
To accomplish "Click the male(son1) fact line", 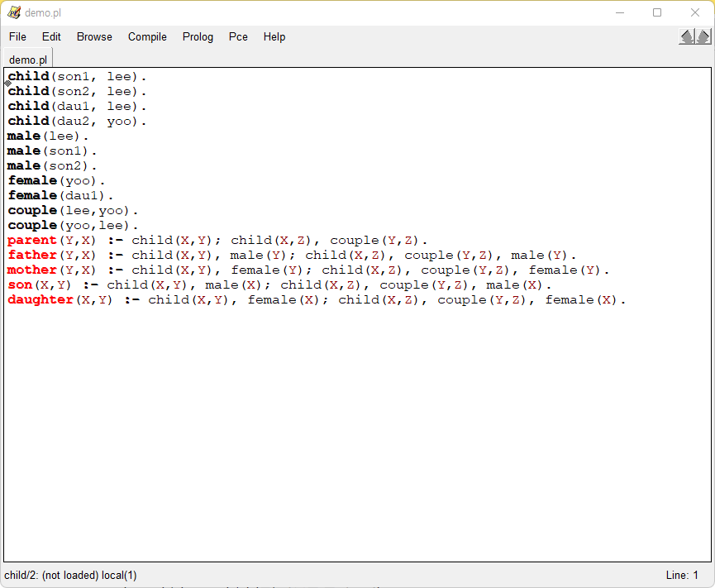I will tap(52, 151).
